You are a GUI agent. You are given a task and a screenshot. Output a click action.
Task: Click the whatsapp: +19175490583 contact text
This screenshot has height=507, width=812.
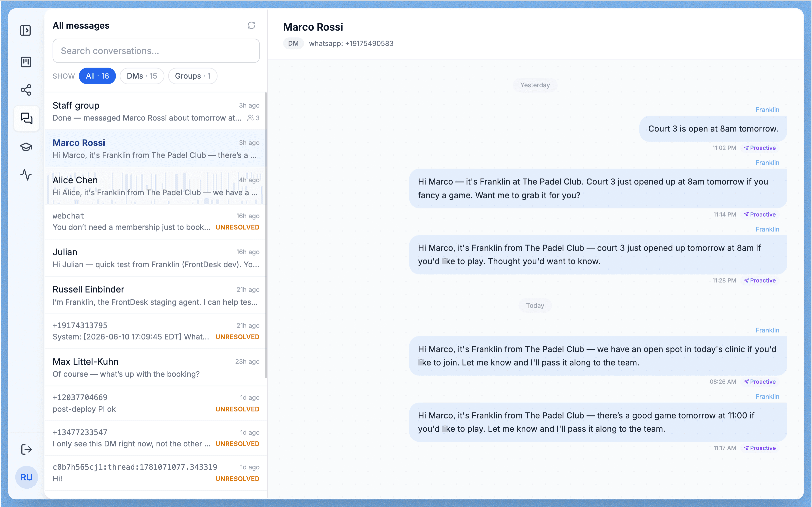pyautogui.click(x=351, y=44)
